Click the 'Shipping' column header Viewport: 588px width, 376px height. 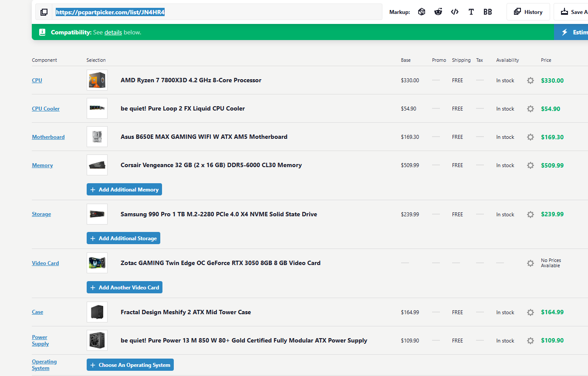point(461,60)
